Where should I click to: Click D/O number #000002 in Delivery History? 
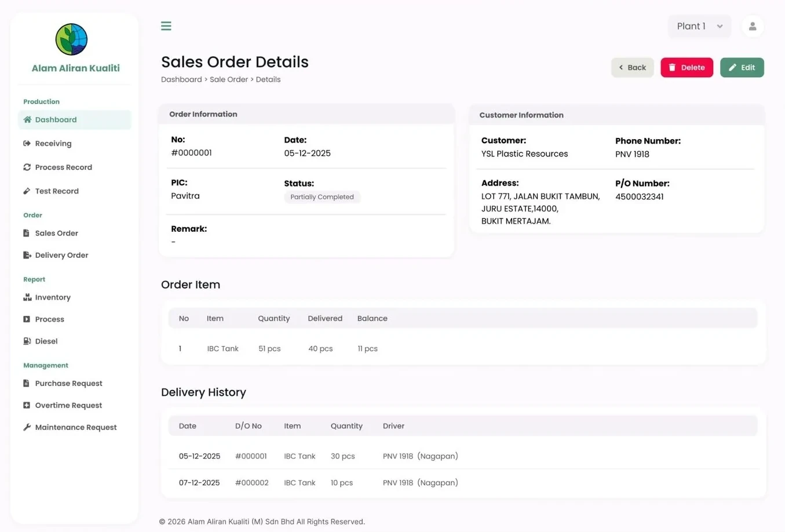(252, 483)
